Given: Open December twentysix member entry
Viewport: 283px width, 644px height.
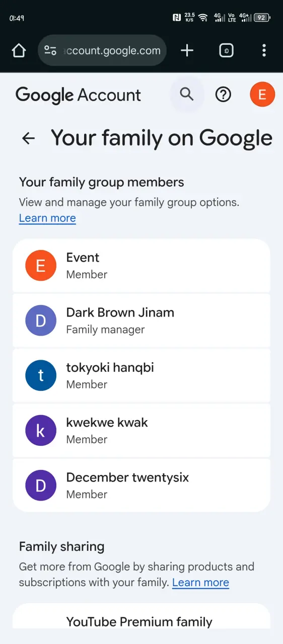Looking at the screenshot, I should coord(141,485).
